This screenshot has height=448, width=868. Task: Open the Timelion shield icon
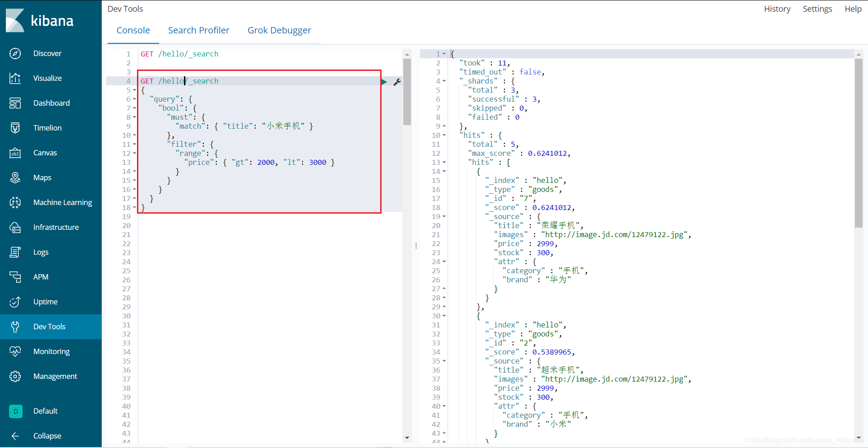[x=15, y=128]
